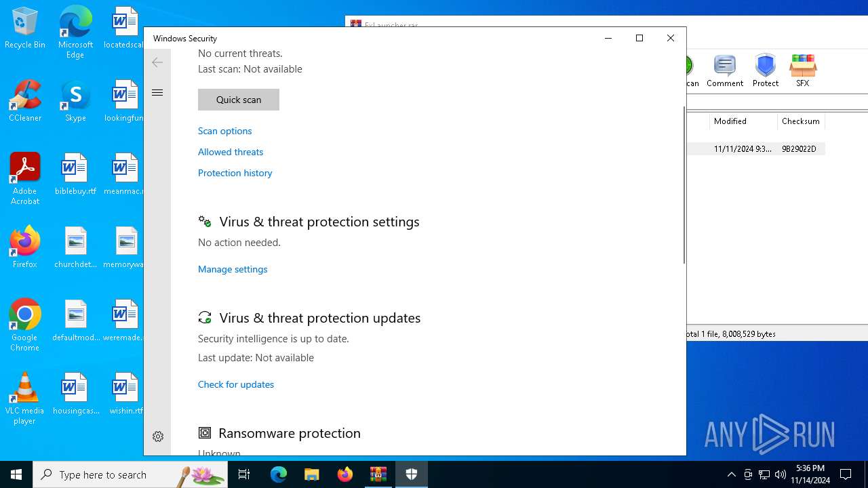Open Firefox desktop shortcut

[25, 247]
